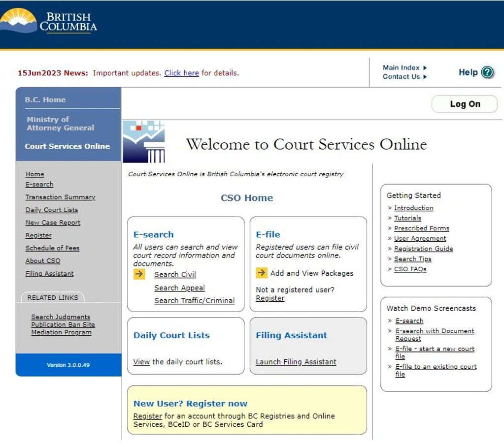Select Court Services Online sidebar heading

67,146
